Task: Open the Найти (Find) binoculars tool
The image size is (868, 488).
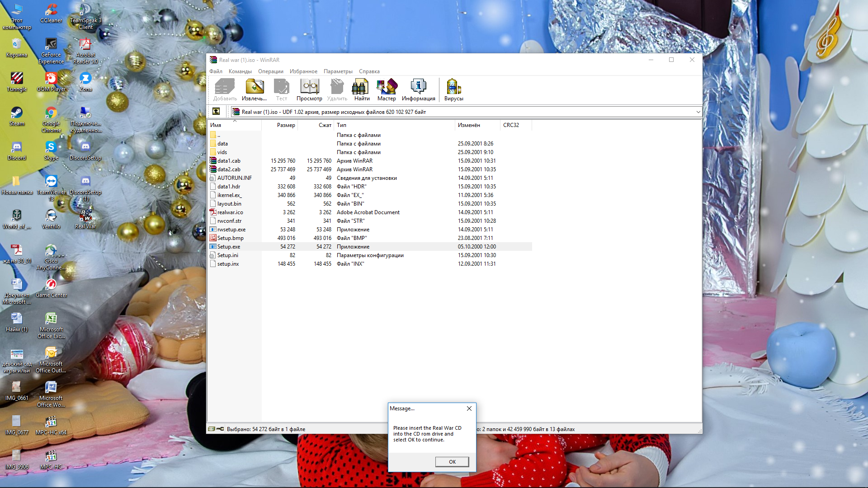Action: (x=362, y=89)
